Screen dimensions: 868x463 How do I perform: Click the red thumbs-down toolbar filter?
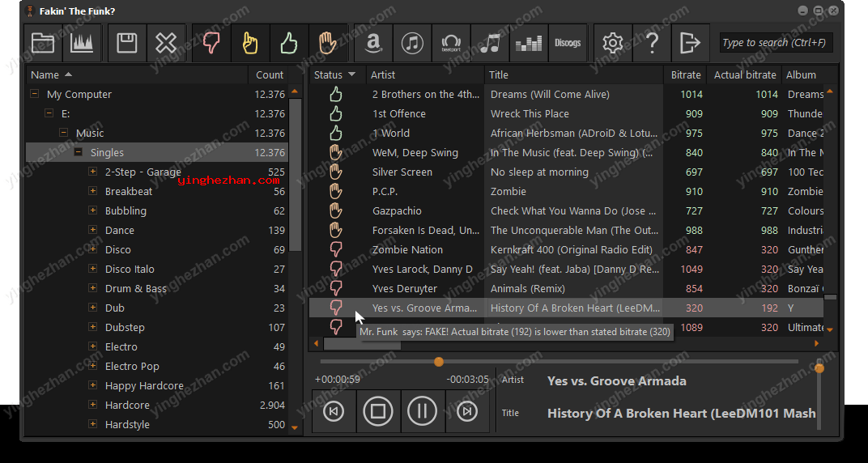point(211,43)
